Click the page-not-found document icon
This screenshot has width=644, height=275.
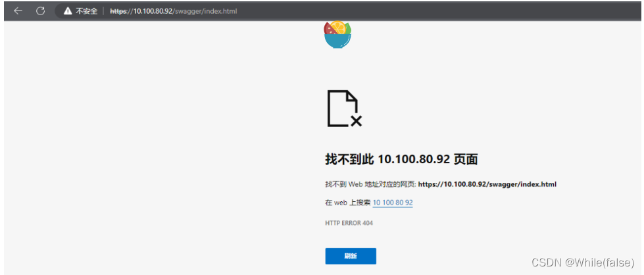(x=344, y=108)
